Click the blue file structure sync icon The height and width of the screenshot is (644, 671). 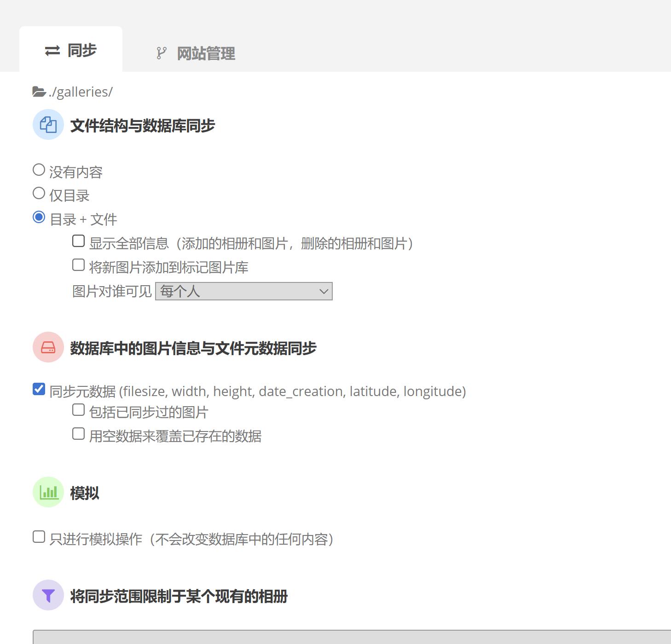click(x=48, y=125)
